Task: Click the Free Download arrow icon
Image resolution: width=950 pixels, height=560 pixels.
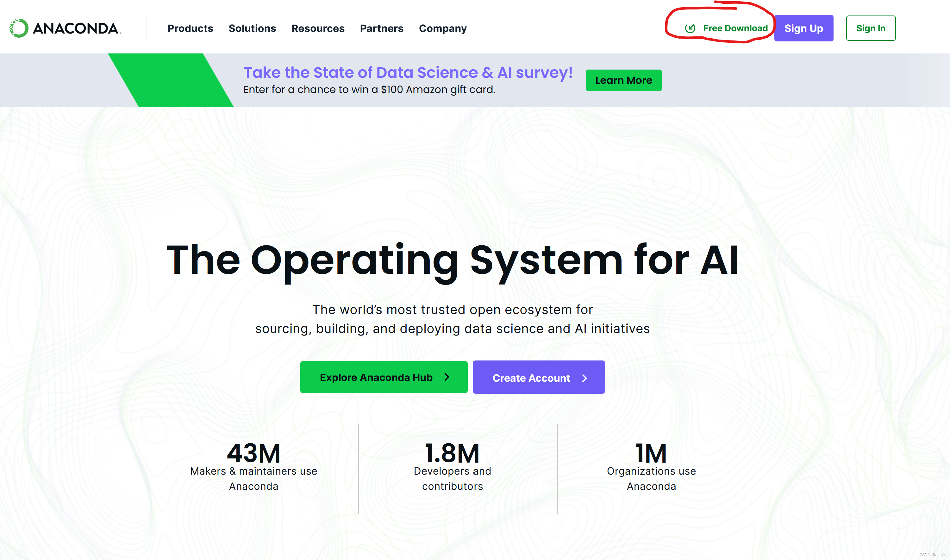Action: [690, 28]
